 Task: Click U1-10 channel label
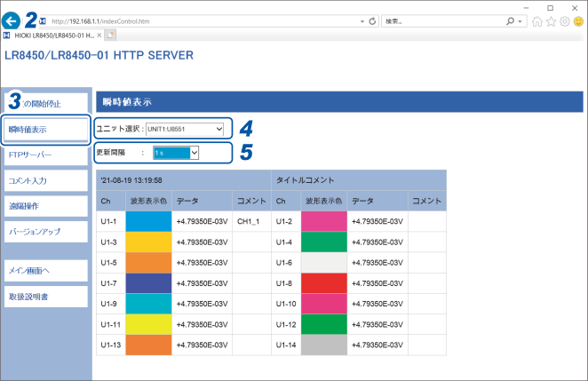(286, 304)
